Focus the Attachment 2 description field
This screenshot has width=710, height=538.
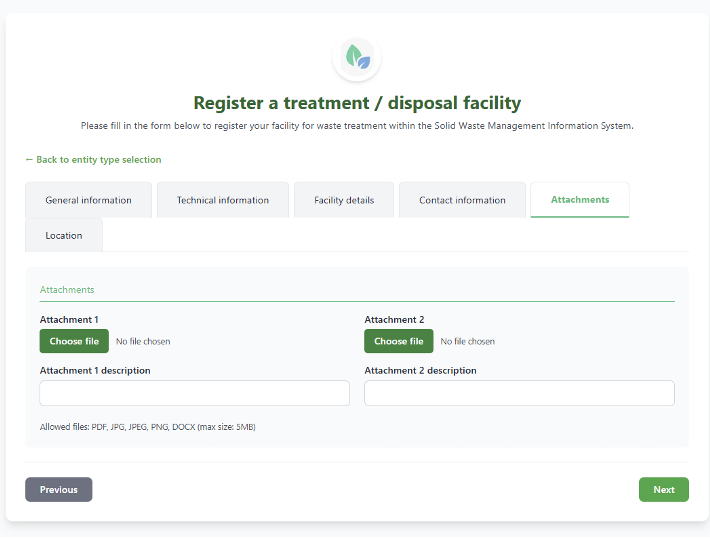[519, 393]
